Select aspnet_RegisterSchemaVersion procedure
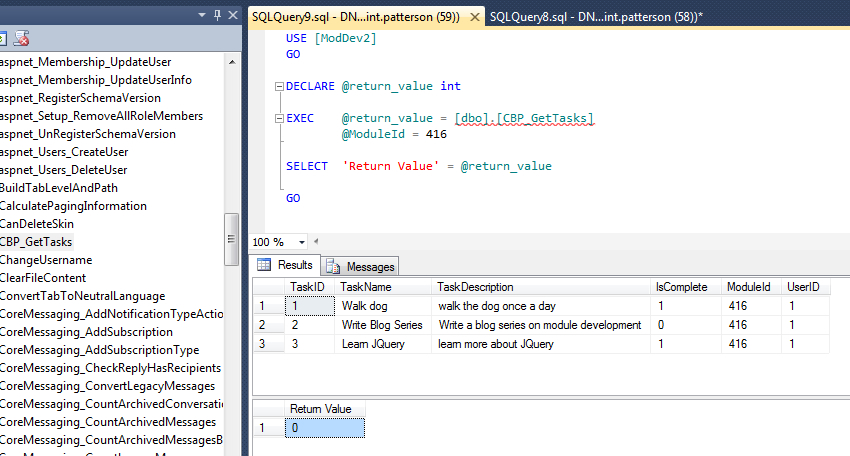 pos(80,98)
